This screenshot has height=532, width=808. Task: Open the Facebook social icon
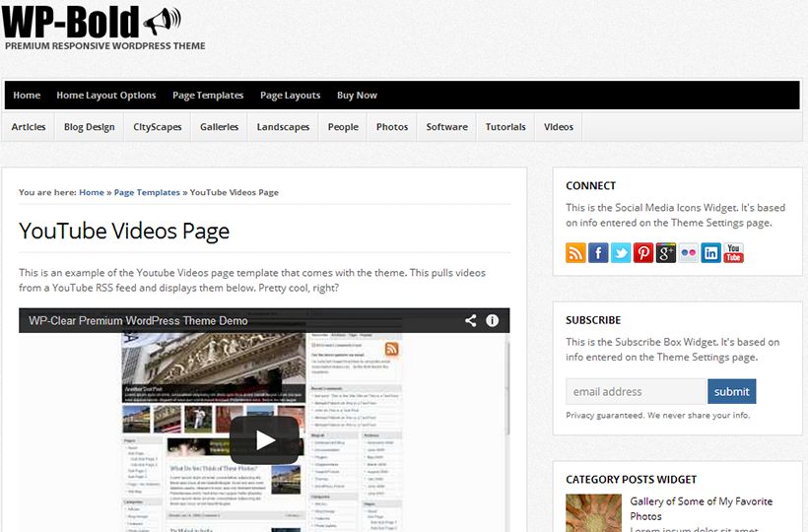pyautogui.click(x=598, y=253)
